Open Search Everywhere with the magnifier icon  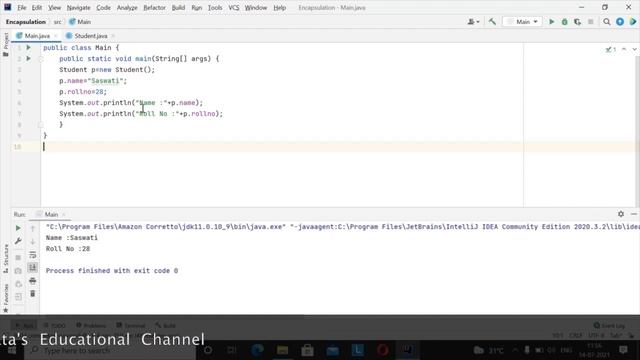607,22
